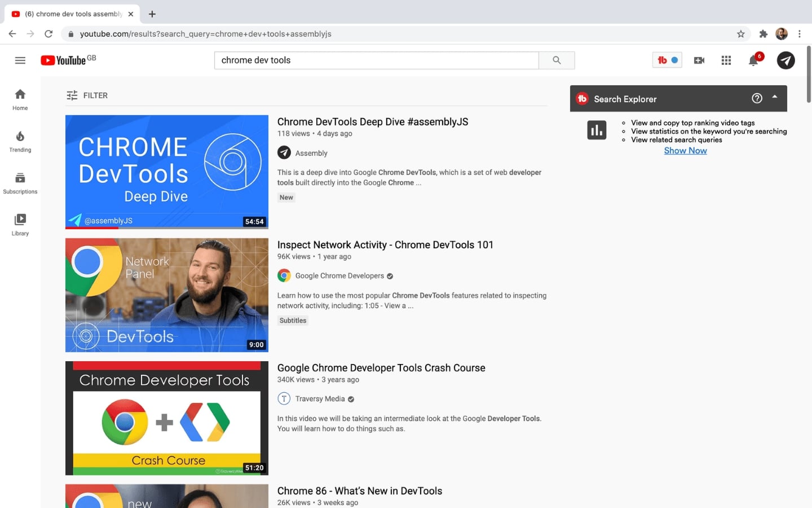This screenshot has width=812, height=508.
Task: Click the New badge under Deep Dive
Action: click(x=286, y=198)
